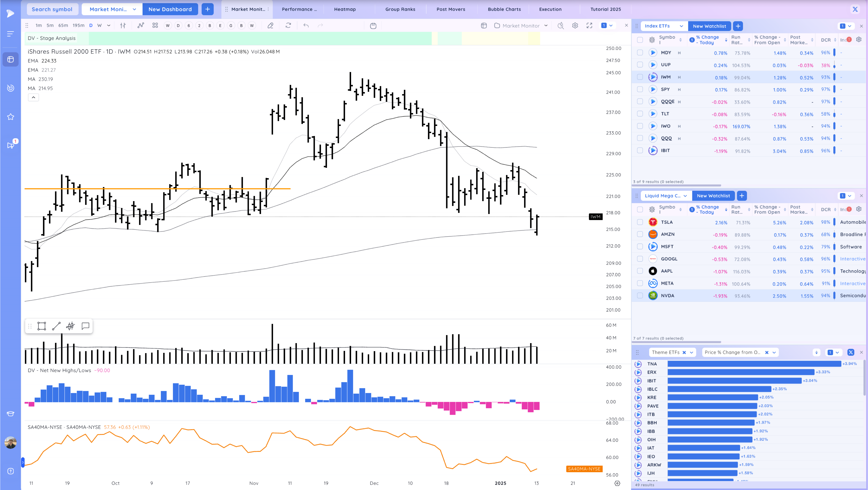Switch to the Heatmap tab
This screenshot has width=868, height=490.
pyautogui.click(x=345, y=9)
